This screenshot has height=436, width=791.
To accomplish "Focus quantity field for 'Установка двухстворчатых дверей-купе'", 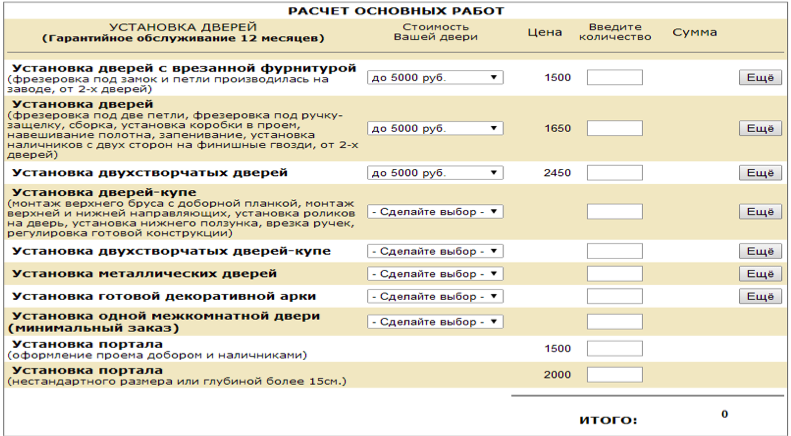I will (x=614, y=251).
